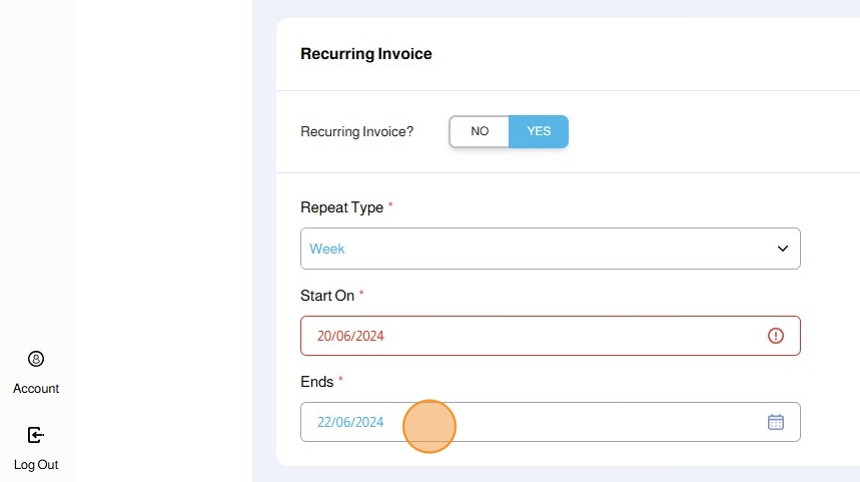Click the Log Out text label
This screenshot has height=482, width=860.
(36, 464)
